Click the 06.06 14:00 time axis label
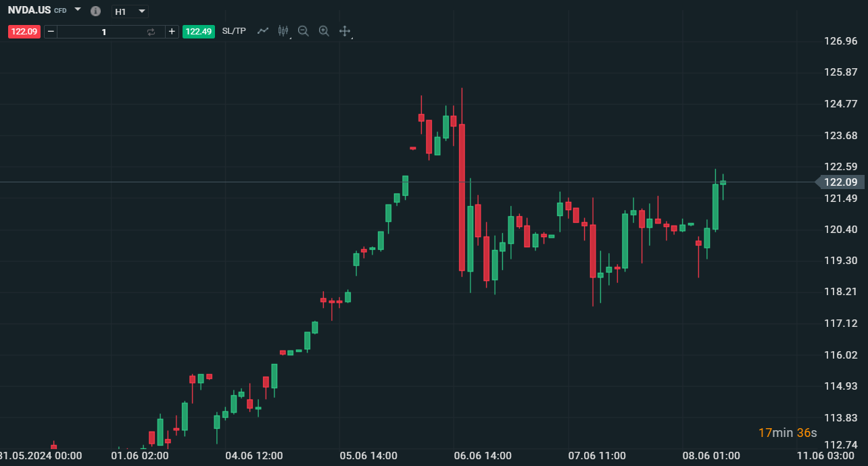Screen dimensions: 868x466 [483, 456]
